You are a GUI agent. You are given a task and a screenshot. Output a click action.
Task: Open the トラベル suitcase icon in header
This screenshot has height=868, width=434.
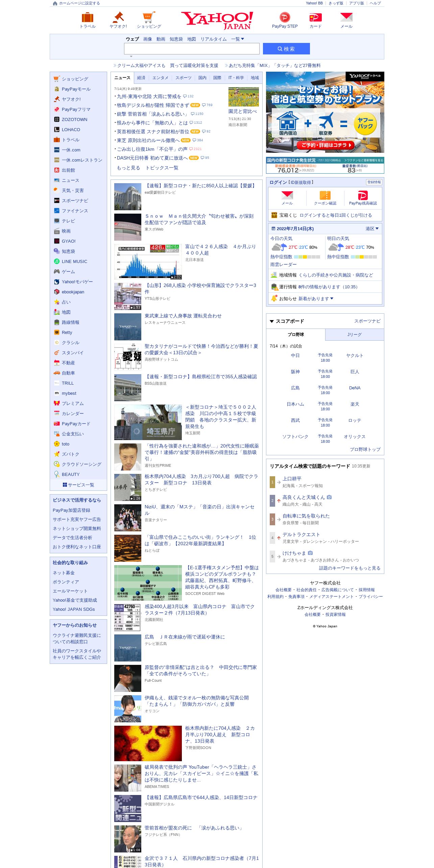coord(88,17)
